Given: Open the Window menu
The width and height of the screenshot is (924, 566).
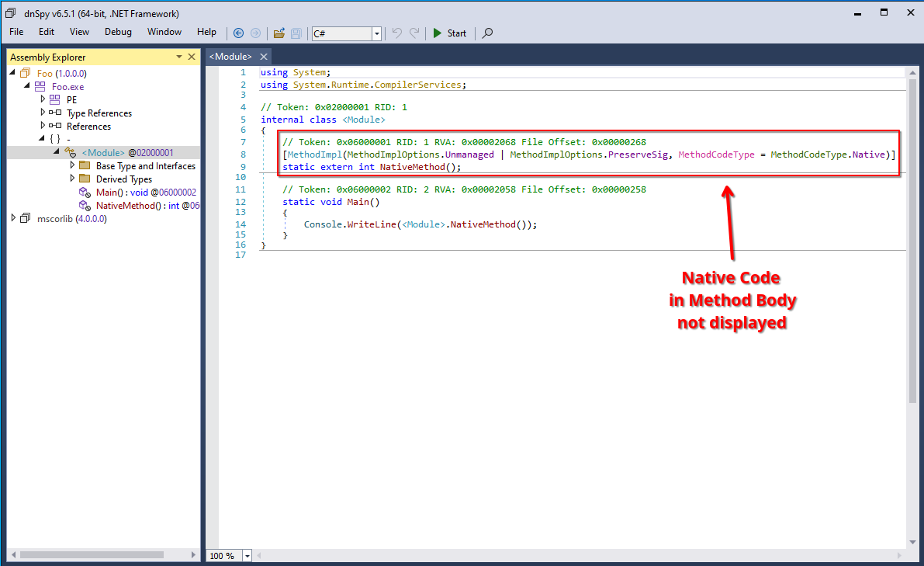Looking at the screenshot, I should [x=164, y=32].
